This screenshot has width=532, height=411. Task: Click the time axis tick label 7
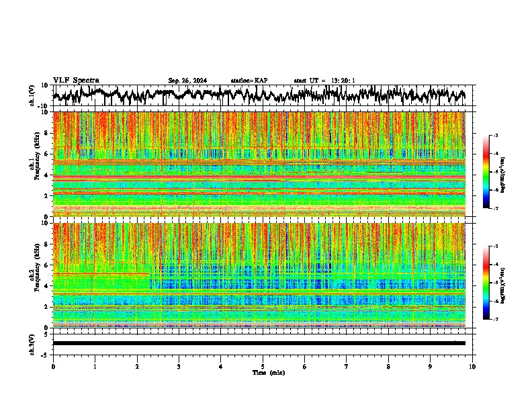347,367
